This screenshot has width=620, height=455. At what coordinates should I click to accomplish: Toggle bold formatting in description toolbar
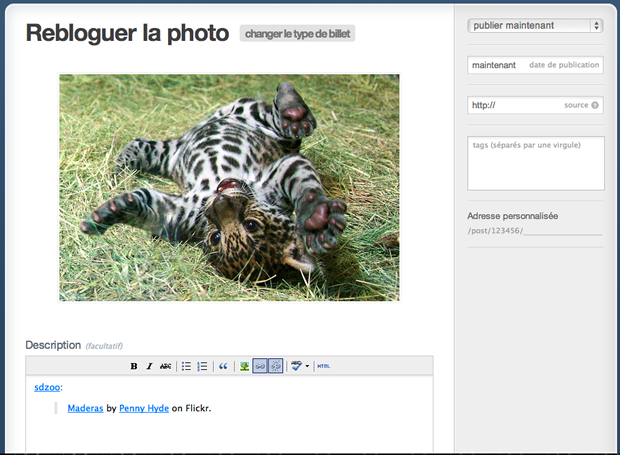[134, 366]
